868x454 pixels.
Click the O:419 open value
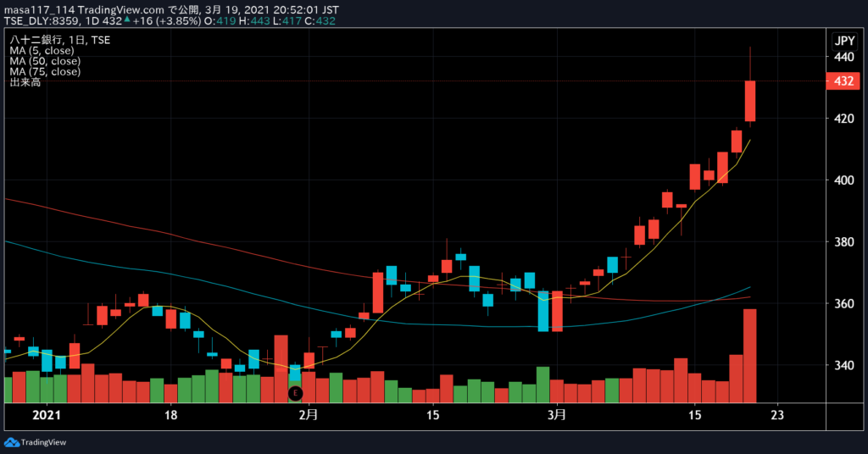pyautogui.click(x=220, y=21)
